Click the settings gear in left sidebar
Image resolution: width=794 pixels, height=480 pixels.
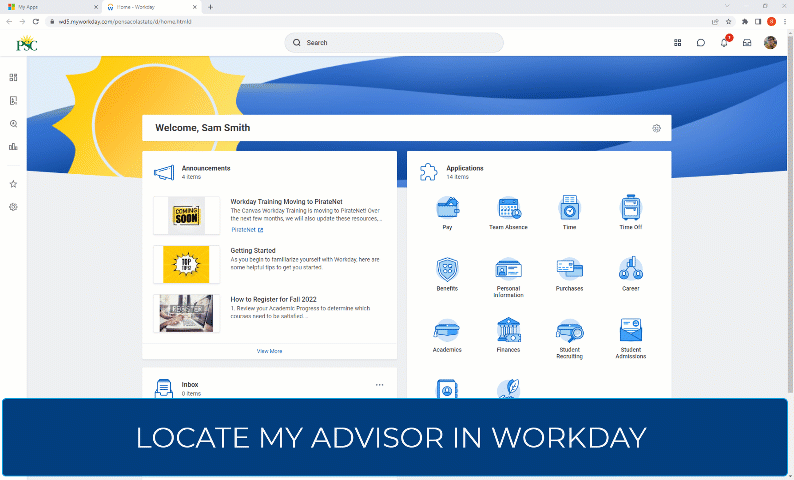(x=13, y=207)
